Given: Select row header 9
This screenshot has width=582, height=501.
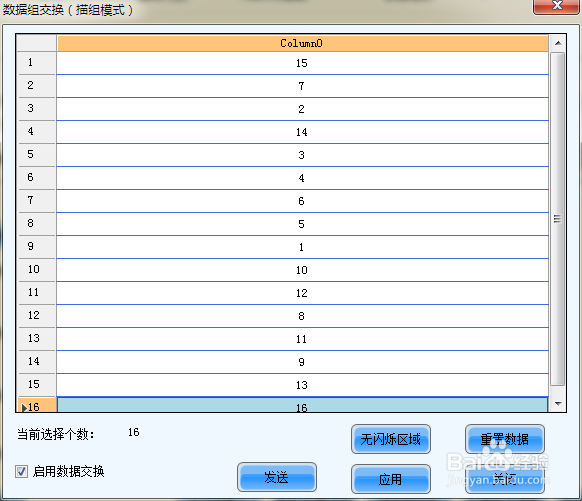Looking at the screenshot, I should (37, 247).
